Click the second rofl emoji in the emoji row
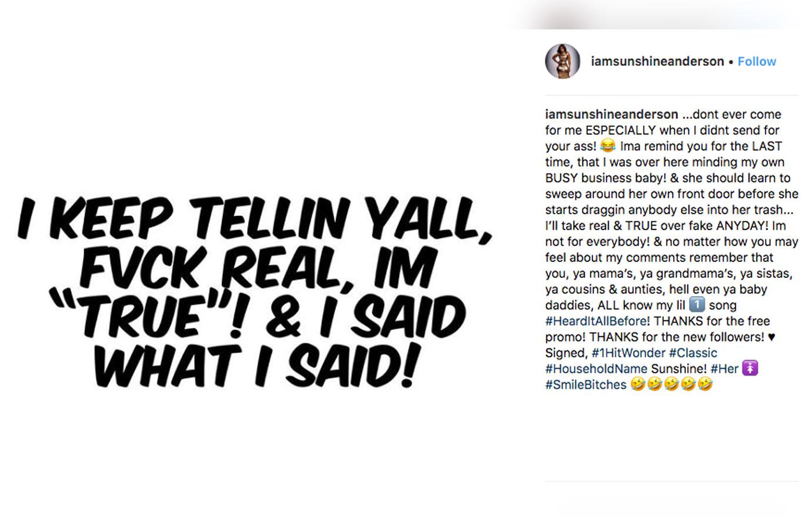The image size is (812, 518). (656, 384)
